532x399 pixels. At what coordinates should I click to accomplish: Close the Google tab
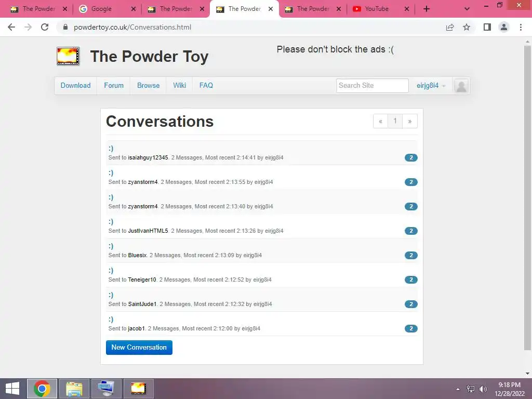[x=134, y=9]
